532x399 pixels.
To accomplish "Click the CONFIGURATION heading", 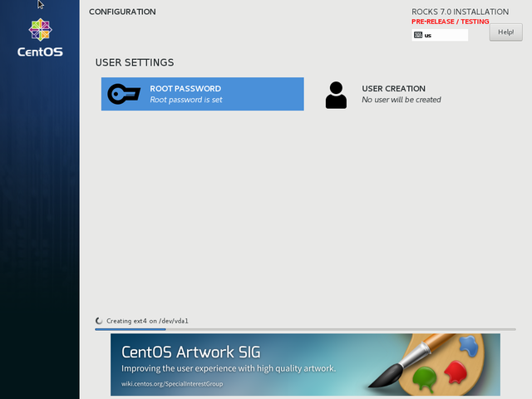I will click(x=122, y=12).
